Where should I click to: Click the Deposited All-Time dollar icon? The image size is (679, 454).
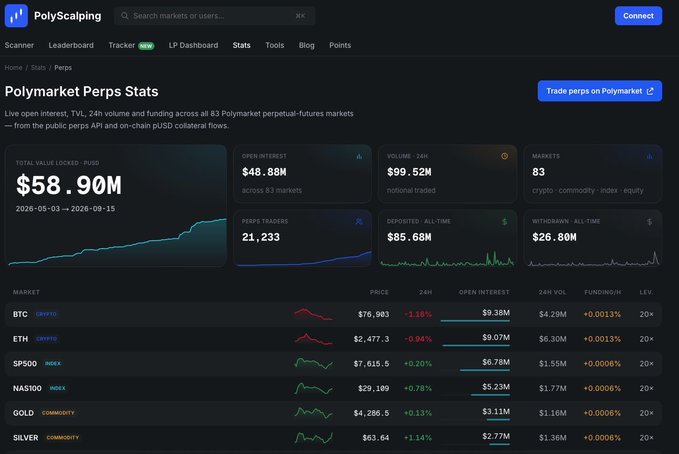(x=504, y=222)
